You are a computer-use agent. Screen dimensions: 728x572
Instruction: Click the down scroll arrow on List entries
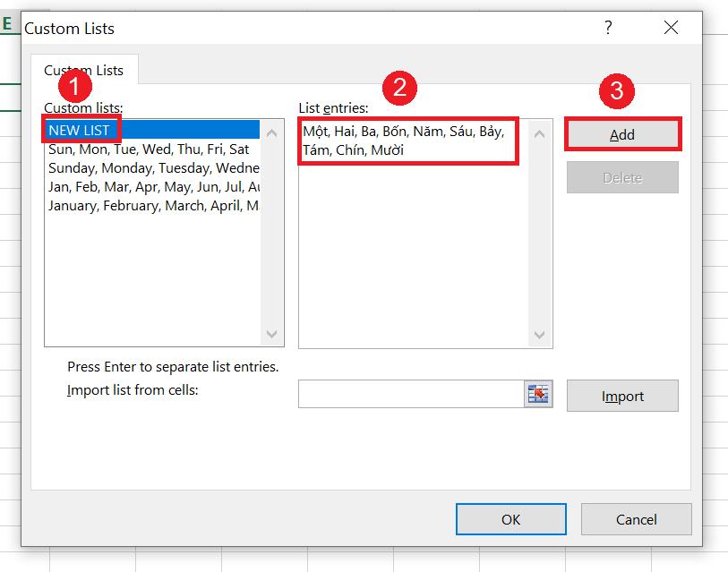click(538, 333)
